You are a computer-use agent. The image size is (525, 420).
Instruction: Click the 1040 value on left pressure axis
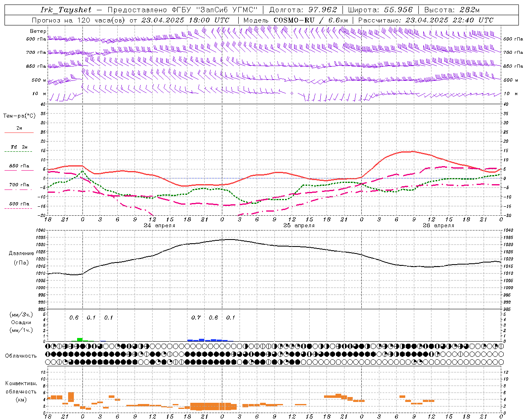(41, 231)
